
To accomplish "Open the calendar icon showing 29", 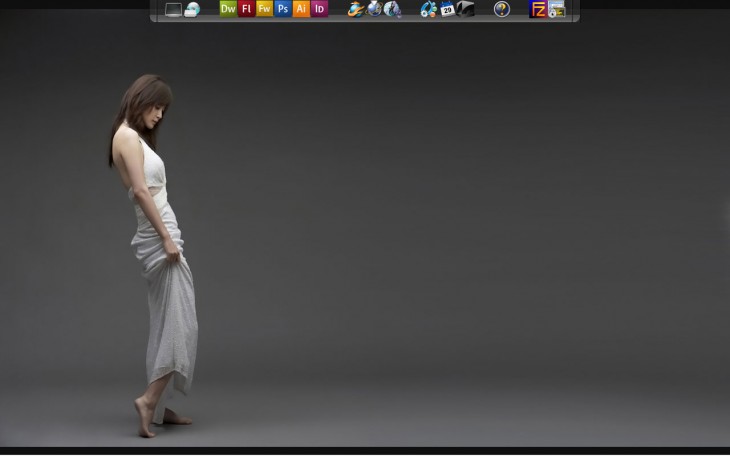I will tap(447, 9).
